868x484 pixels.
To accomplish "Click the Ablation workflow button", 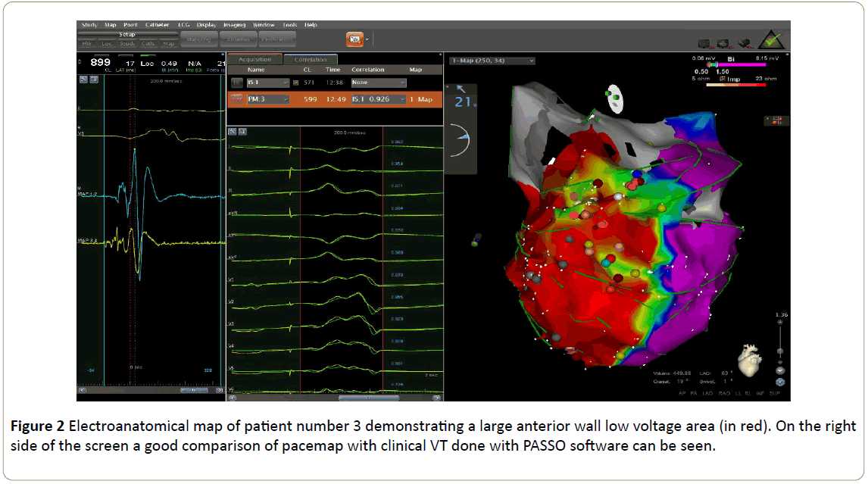I will coord(237,39).
